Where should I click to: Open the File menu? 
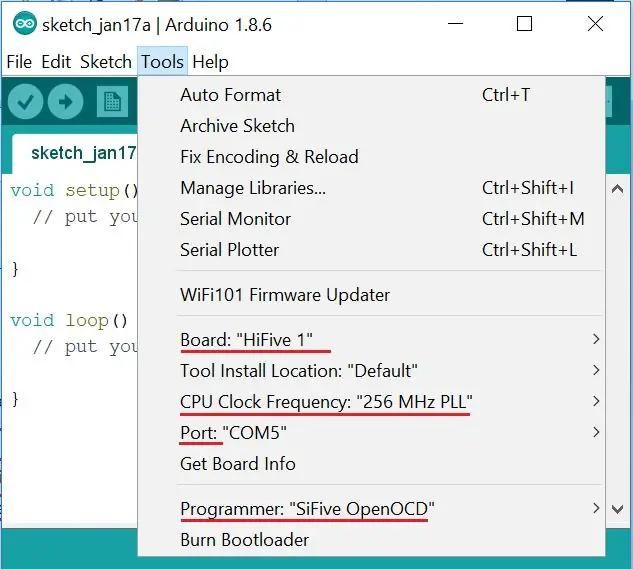coord(19,62)
